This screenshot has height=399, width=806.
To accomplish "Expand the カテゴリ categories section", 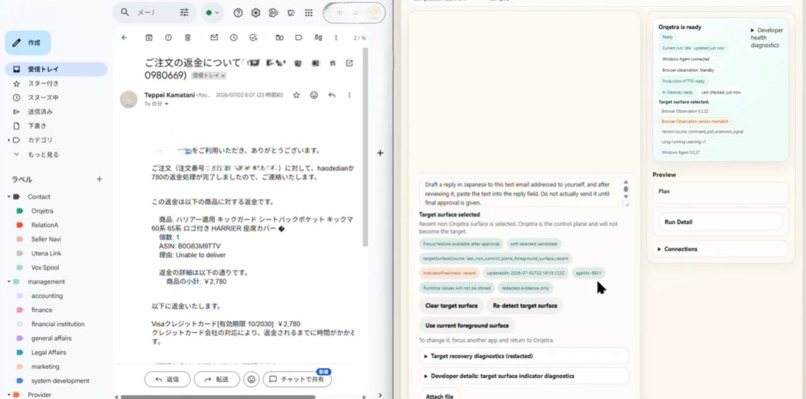I will point(9,140).
